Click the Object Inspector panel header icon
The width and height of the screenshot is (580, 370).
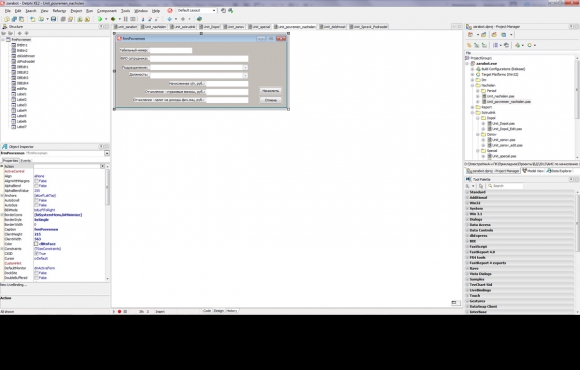pyautogui.click(x=5, y=147)
